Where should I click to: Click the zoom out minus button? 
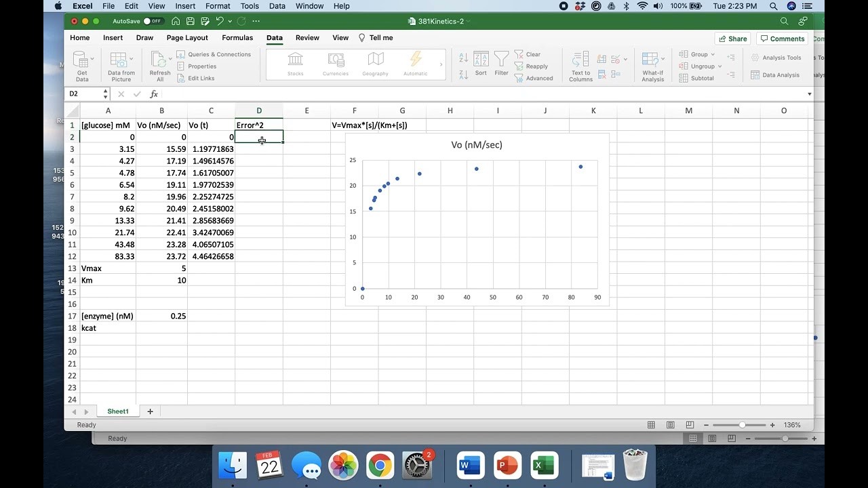coord(706,425)
